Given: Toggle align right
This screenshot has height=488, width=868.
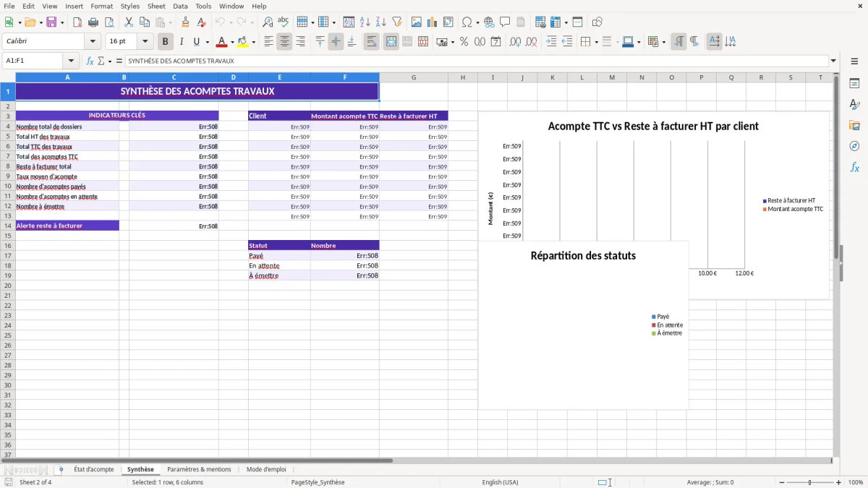Looking at the screenshot, I should tap(300, 42).
